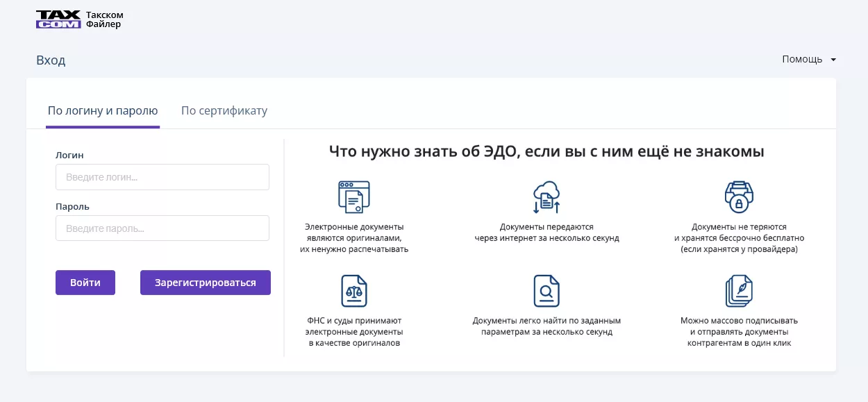The height and width of the screenshot is (402, 868).
Task: Select the По логину и паролю tab
Action: 103,111
